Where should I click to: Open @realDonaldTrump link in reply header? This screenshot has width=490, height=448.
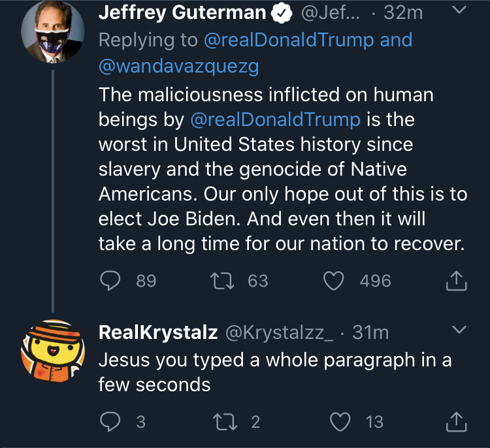288,40
